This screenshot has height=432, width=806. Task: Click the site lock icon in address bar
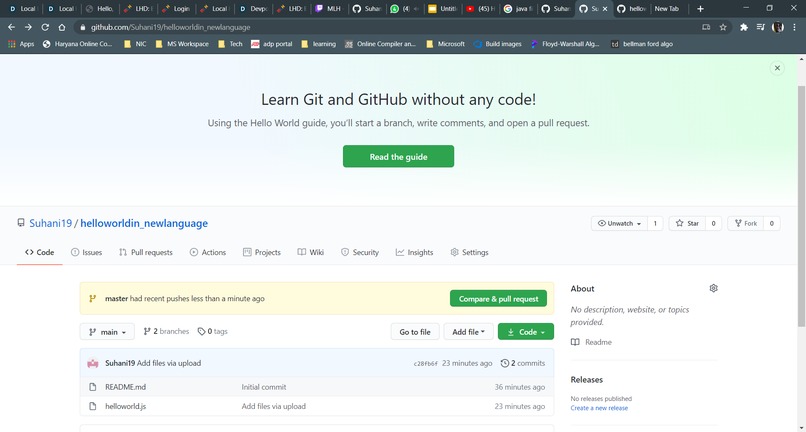tap(83, 27)
